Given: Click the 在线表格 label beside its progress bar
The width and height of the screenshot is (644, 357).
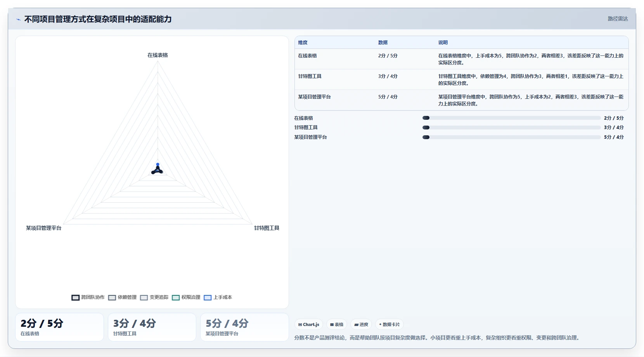Looking at the screenshot, I should click(303, 118).
